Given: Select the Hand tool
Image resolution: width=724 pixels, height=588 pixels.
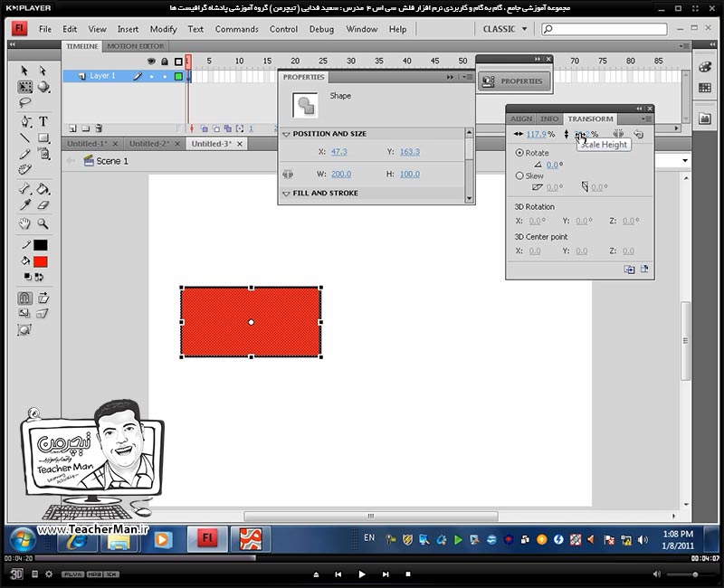Looking at the screenshot, I should pyautogui.click(x=24, y=223).
